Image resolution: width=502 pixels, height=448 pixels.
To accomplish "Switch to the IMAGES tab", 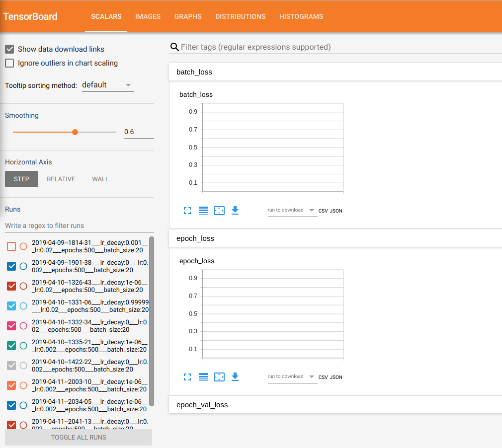I will (148, 16).
